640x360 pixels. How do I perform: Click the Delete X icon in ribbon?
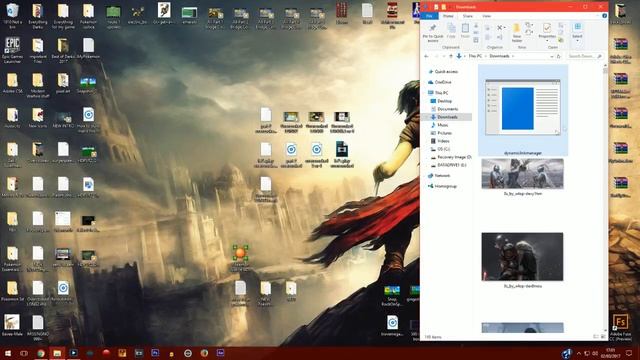pyautogui.click(x=500, y=28)
